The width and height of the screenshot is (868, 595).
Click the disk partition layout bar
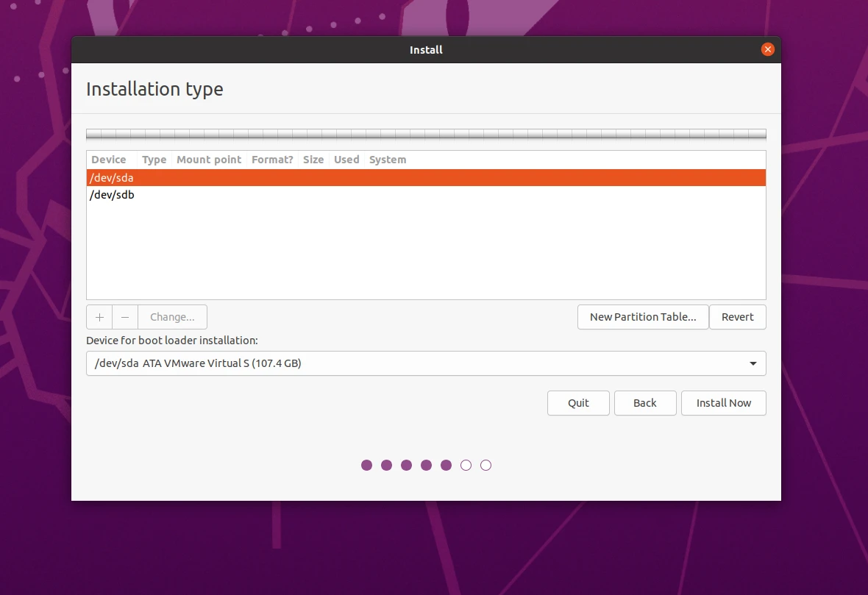(426, 135)
